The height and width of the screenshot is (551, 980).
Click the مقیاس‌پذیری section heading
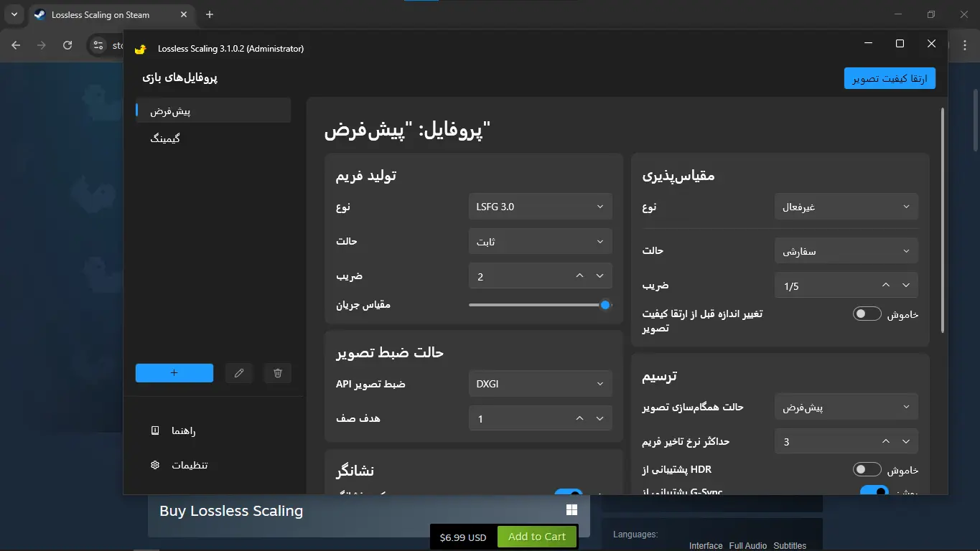(678, 176)
